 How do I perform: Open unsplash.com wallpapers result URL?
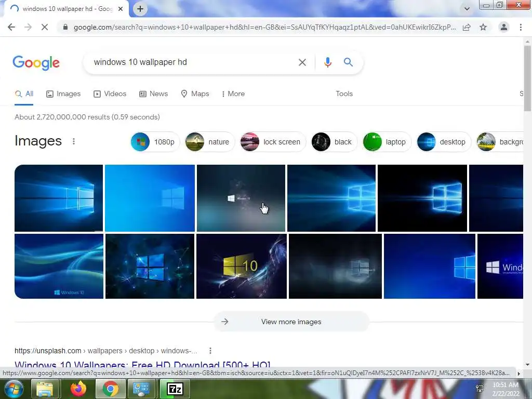(105, 351)
